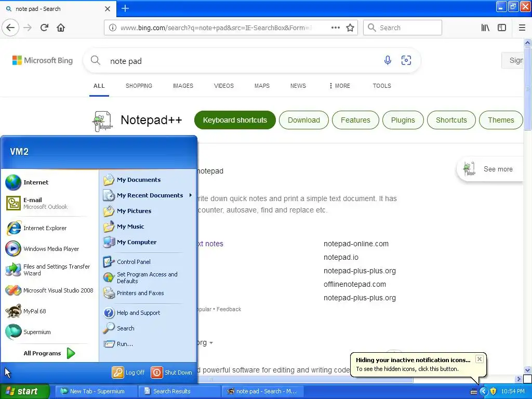Screen dimensions: 532x399
Task: Switch to Search Results taskbar button
Action: click(x=179, y=392)
